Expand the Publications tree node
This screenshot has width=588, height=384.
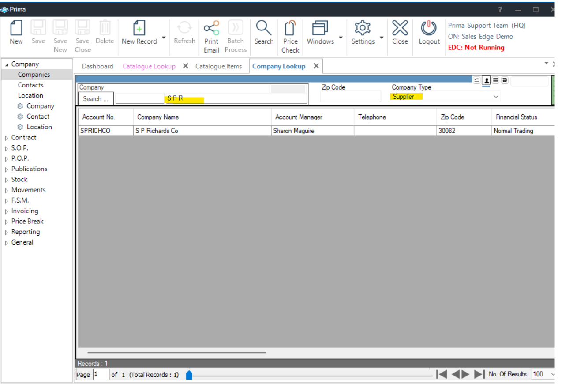pos(7,169)
